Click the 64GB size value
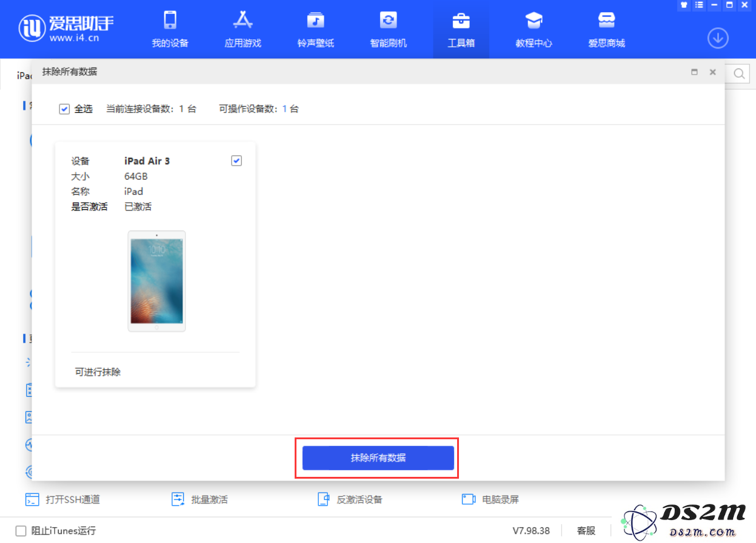The width and height of the screenshot is (756, 543). 136,177
